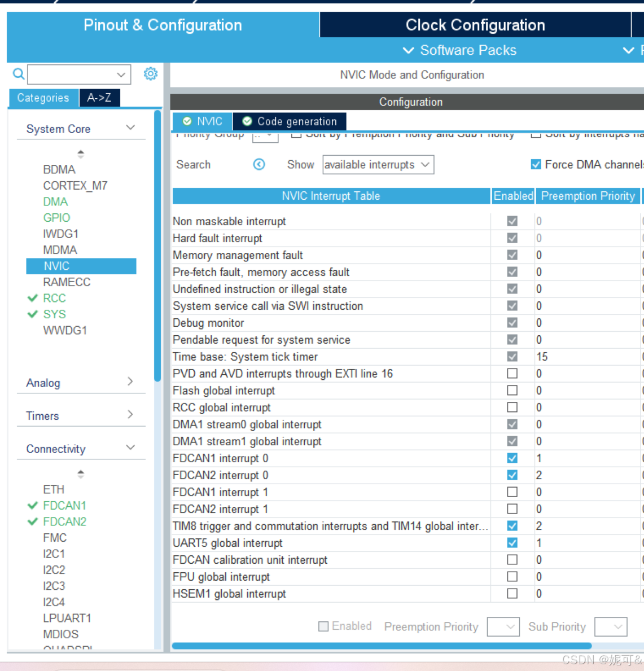Click the search magnifier icon
The width and height of the screenshot is (644, 671).
[18, 74]
